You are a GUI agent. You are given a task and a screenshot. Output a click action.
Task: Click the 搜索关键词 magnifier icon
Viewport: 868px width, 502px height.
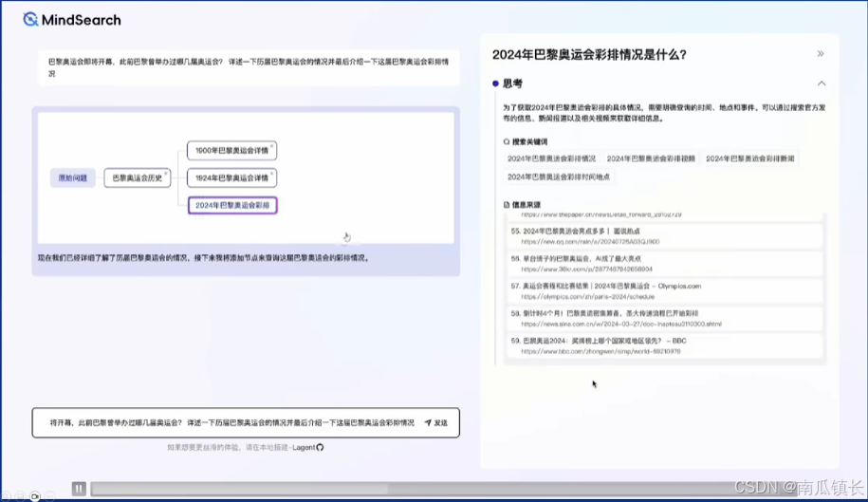pyautogui.click(x=506, y=141)
